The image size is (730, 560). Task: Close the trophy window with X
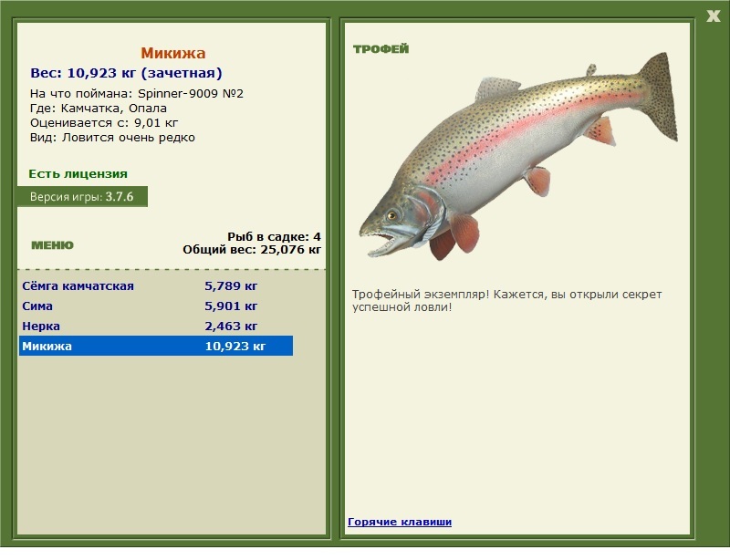[x=713, y=16]
